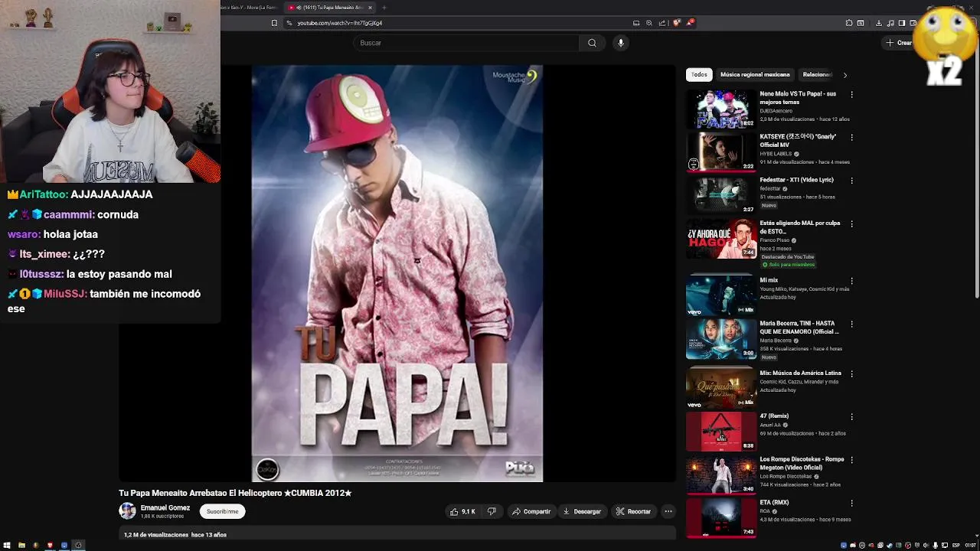980x551 pixels.
Task: Click the system clock showing 01:07
Action: 970,545
